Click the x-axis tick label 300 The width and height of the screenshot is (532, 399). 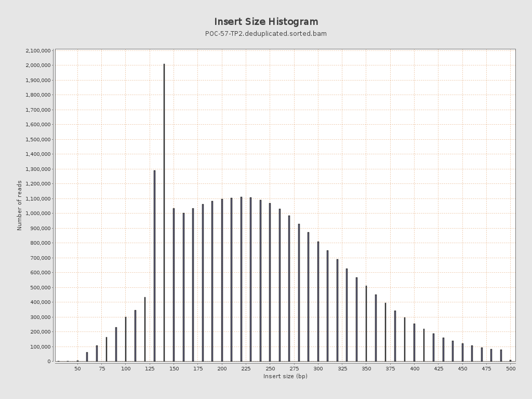coord(318,368)
